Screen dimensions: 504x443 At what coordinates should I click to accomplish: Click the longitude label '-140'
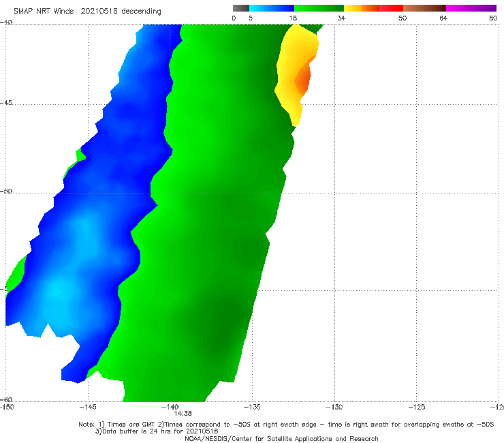170,407
